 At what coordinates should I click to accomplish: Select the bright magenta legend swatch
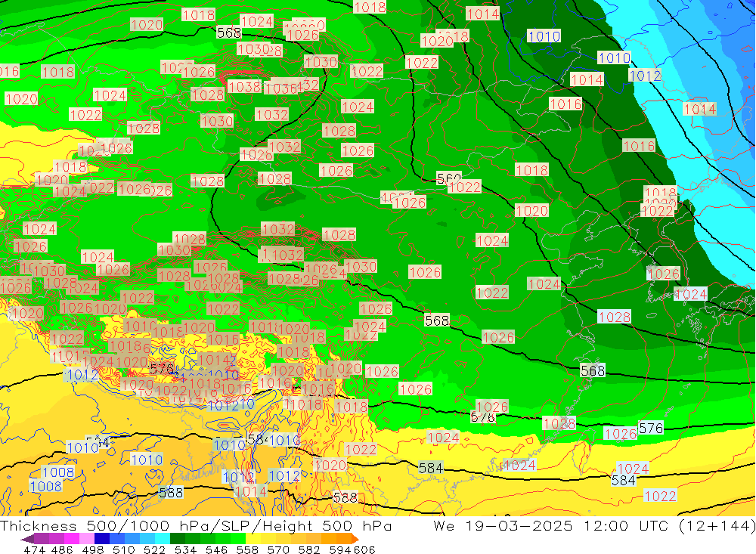pyautogui.click(x=72, y=539)
